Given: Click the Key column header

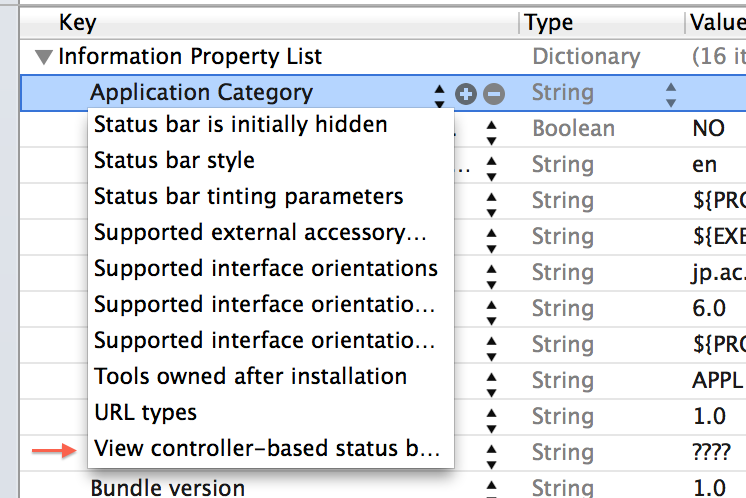Looking at the screenshot, I should click(x=78, y=22).
